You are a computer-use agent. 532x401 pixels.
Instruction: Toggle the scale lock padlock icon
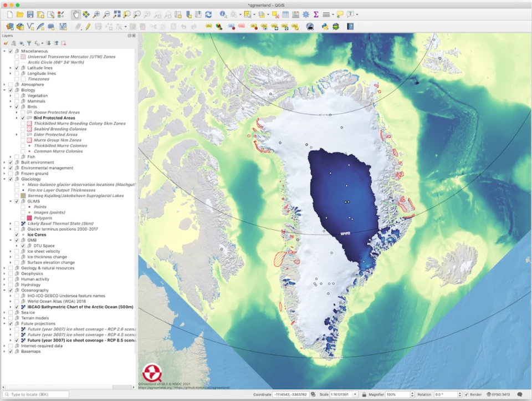click(x=364, y=394)
